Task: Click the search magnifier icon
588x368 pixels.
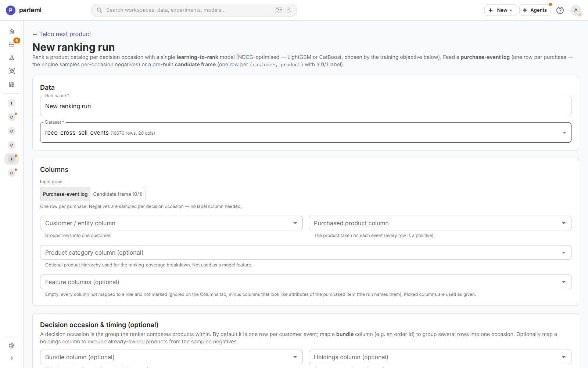Action: click(x=99, y=10)
